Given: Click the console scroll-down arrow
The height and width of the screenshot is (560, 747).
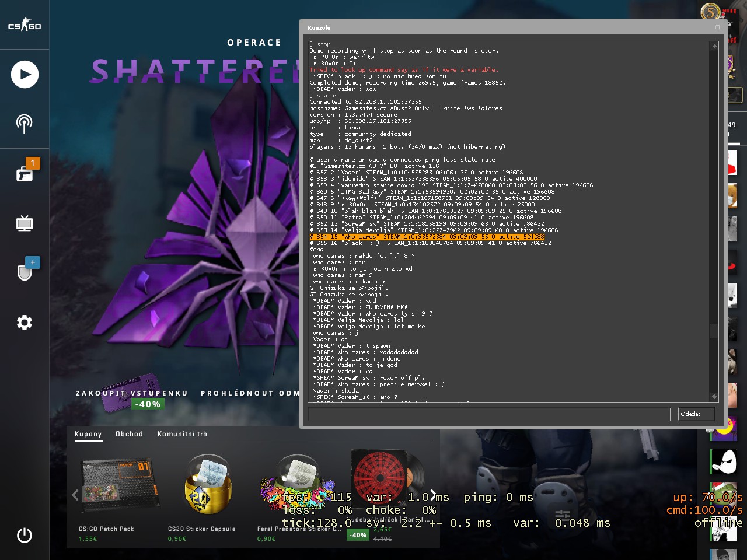Looking at the screenshot, I should (x=714, y=397).
